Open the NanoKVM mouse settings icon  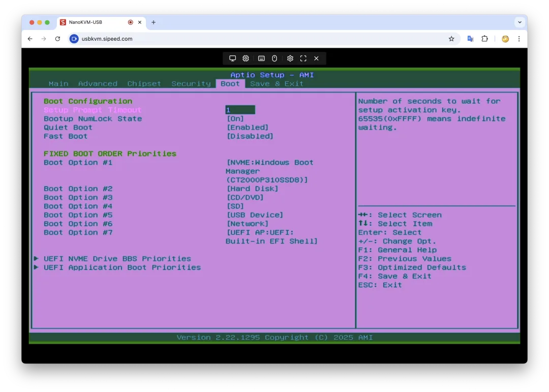click(274, 58)
